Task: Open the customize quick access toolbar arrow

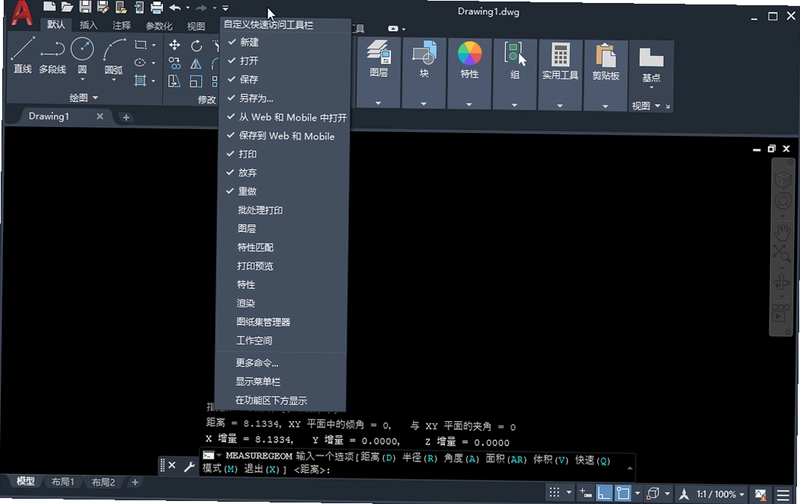Action: click(x=226, y=8)
